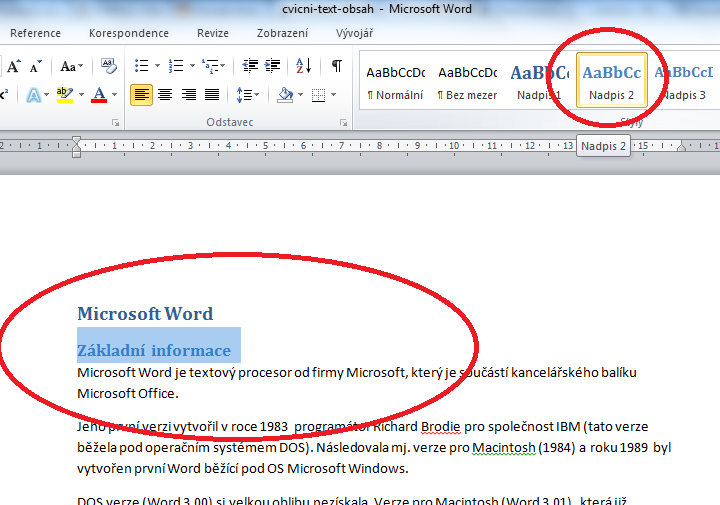Toggle Align Text Right
Viewport: 720px width, 505px height.
coord(188,95)
